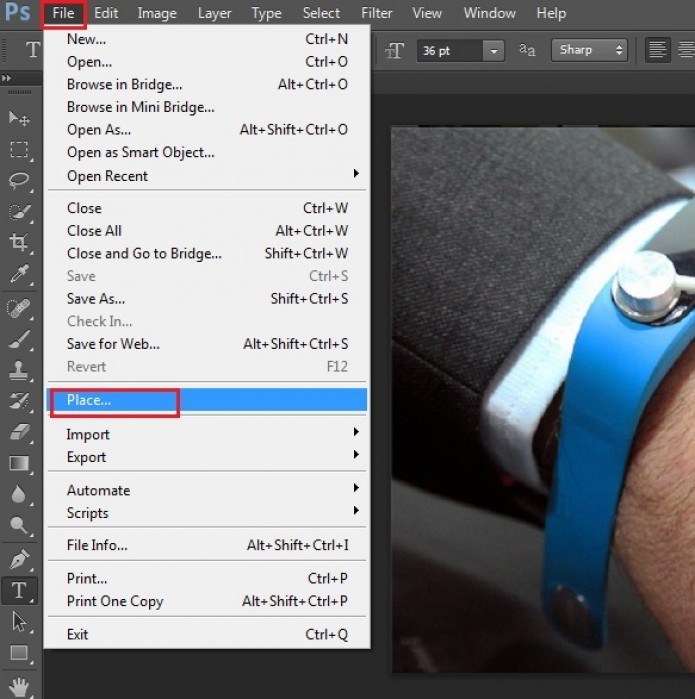Screen dimensions: 695x699
Task: Expand the Automate submenu
Action: (207, 490)
